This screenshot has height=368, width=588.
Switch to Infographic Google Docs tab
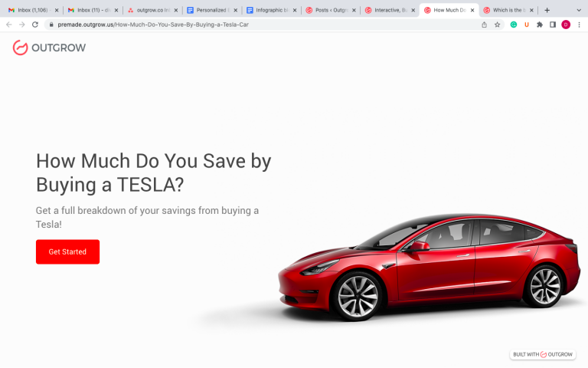(x=268, y=10)
